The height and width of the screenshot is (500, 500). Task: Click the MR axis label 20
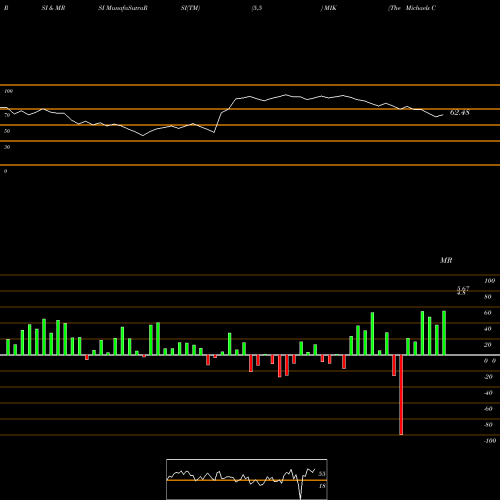click(x=488, y=345)
